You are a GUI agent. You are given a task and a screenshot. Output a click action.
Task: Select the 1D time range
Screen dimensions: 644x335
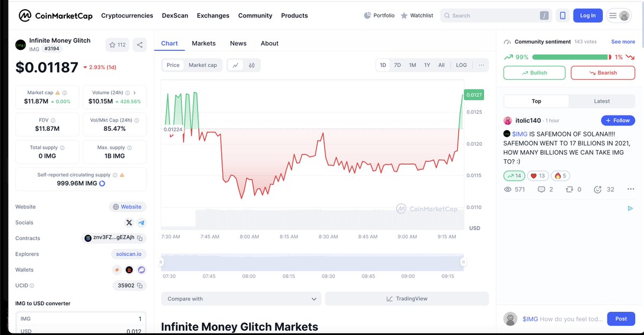383,65
